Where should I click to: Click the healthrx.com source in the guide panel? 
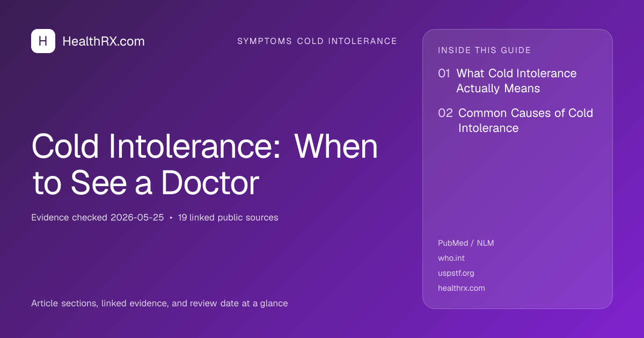pyautogui.click(x=462, y=288)
